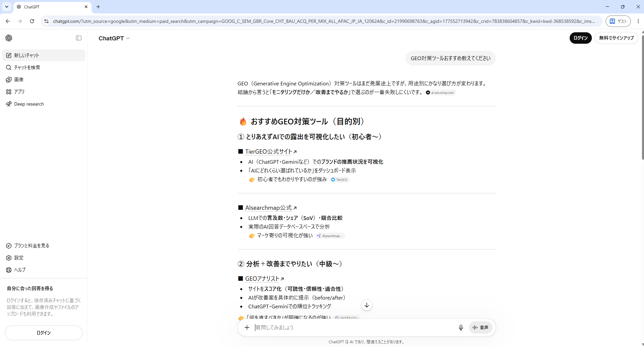Click 自分に合った回答を得る heading in sidebar
The height and width of the screenshot is (347, 644).
point(30,288)
